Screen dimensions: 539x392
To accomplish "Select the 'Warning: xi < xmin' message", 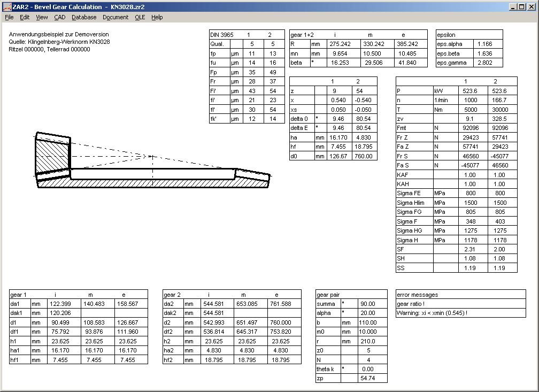I will (x=432, y=313).
